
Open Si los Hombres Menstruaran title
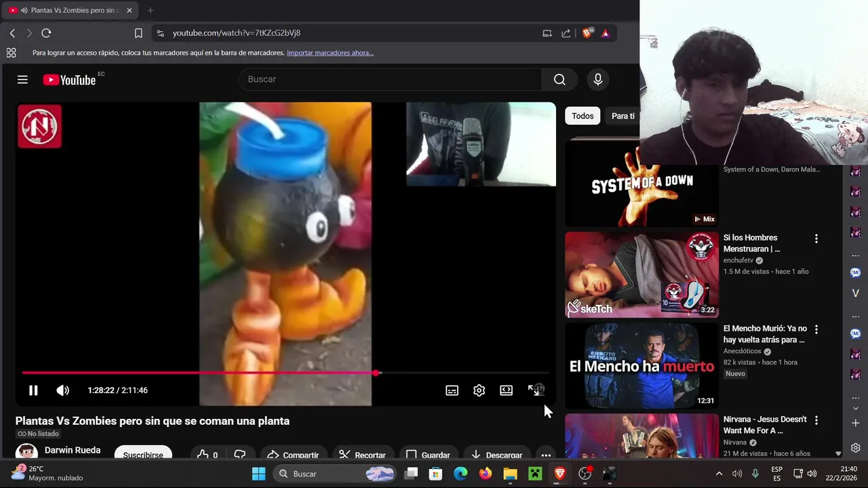point(751,243)
